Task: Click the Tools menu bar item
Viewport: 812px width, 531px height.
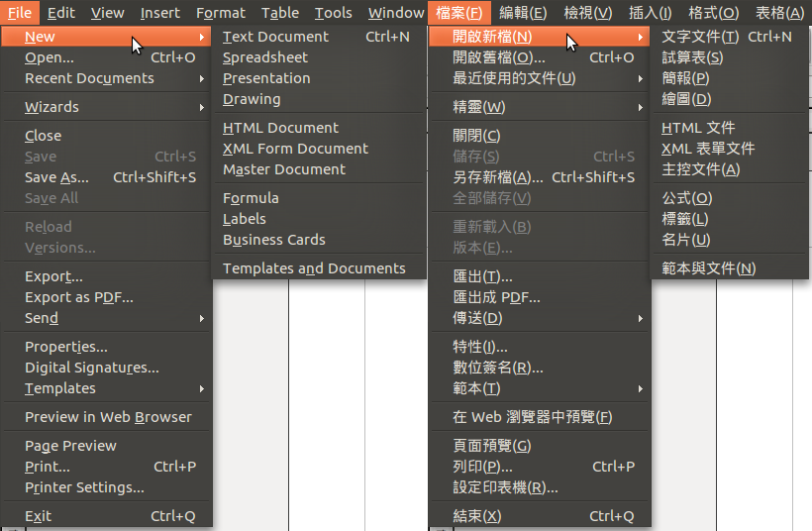Action: point(333,13)
